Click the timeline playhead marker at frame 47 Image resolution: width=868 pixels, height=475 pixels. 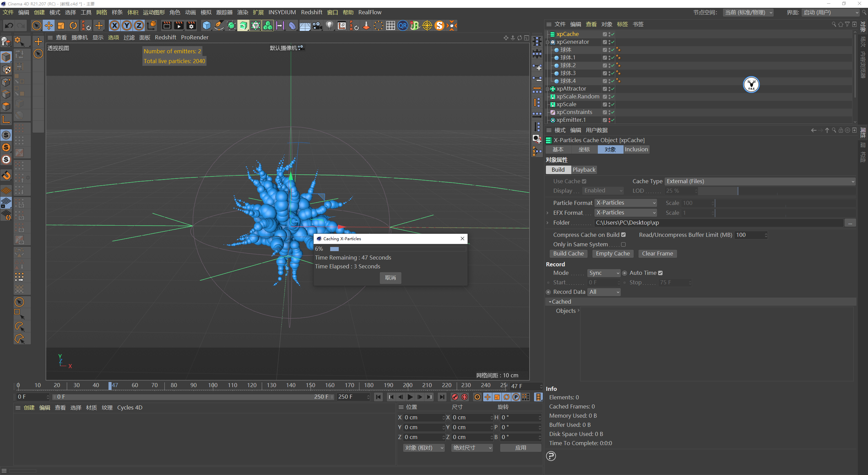click(110, 386)
